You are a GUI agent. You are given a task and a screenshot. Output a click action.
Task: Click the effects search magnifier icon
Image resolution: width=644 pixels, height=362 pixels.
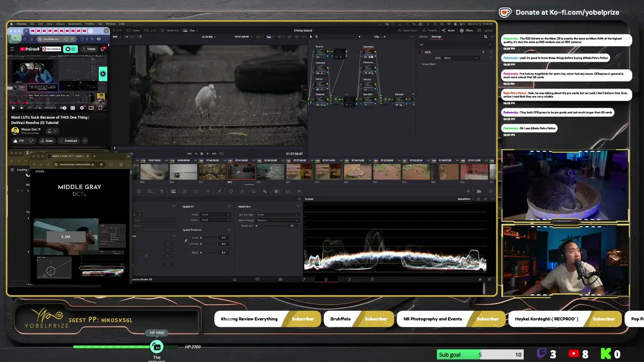pos(486,37)
